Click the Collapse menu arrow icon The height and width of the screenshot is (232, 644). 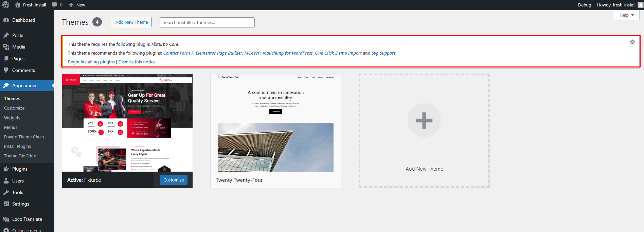tap(6, 230)
